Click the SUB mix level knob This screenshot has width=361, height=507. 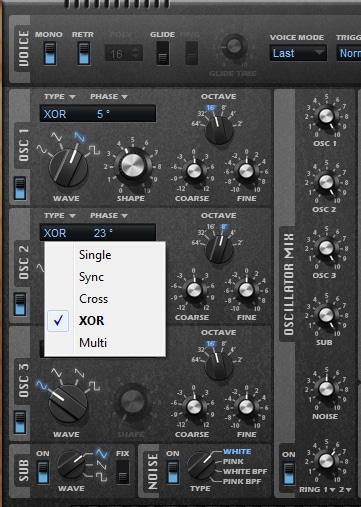coord(326,314)
